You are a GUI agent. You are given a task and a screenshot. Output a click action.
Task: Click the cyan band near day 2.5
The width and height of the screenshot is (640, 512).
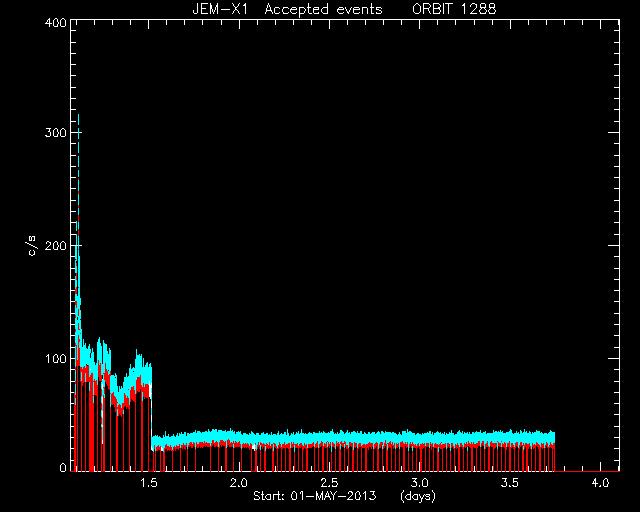[329, 438]
